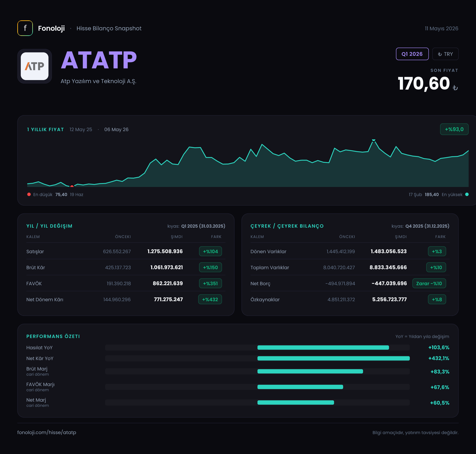This screenshot has height=454, width=476.
Task: Click the +432,1% Net Kâr YoY value
Action: [439, 358]
